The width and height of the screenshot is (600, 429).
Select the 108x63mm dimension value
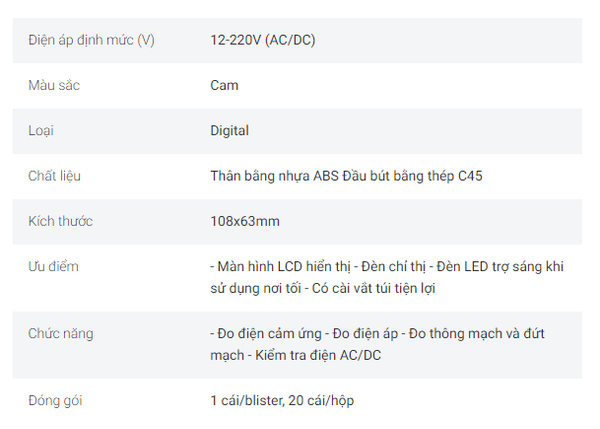tap(244, 221)
